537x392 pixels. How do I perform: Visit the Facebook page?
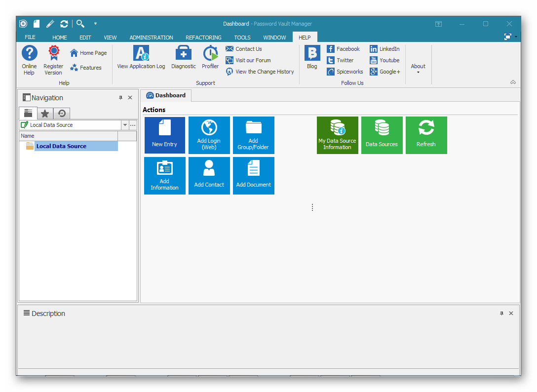343,49
